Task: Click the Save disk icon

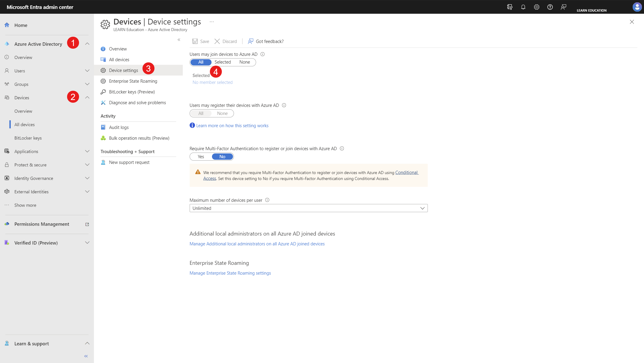Action: coord(195,41)
